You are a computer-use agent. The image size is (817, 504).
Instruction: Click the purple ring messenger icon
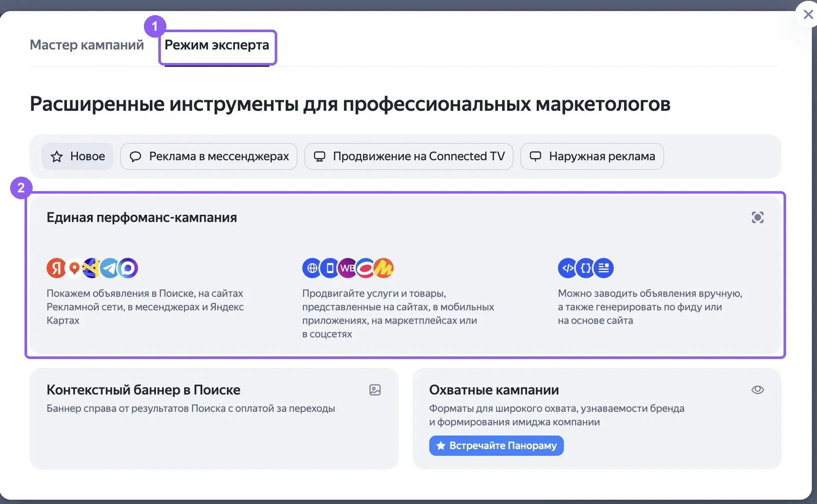[x=128, y=268]
